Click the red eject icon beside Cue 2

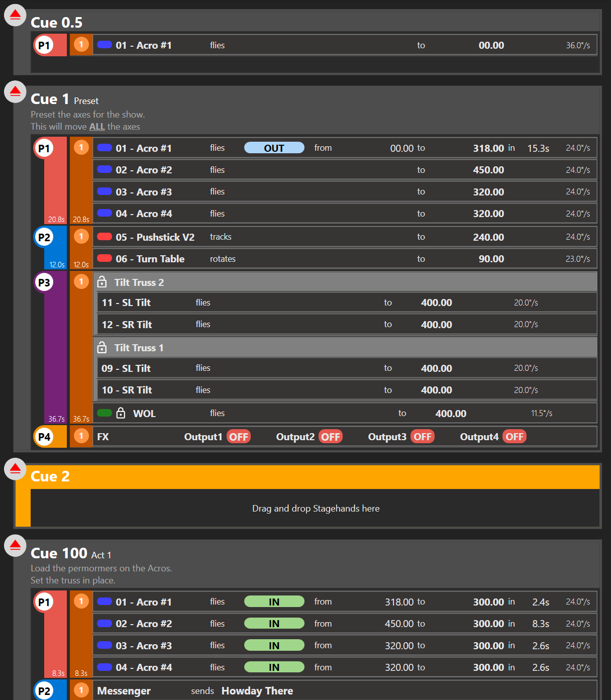click(x=15, y=469)
